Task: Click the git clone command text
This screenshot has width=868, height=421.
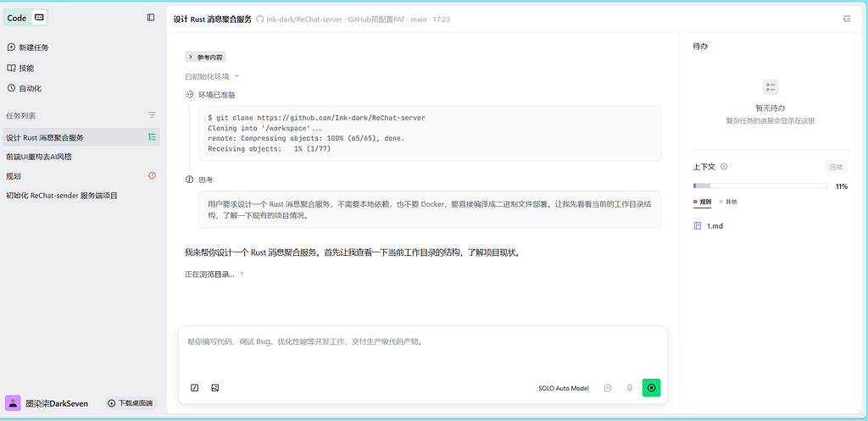Action: (316, 119)
